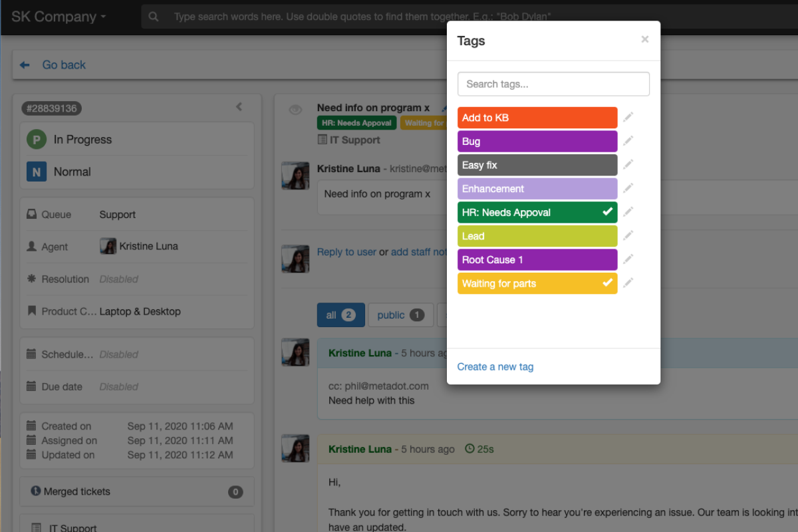Set the Resolution Disabled value
Viewport: 798px width, 532px height.
click(119, 279)
